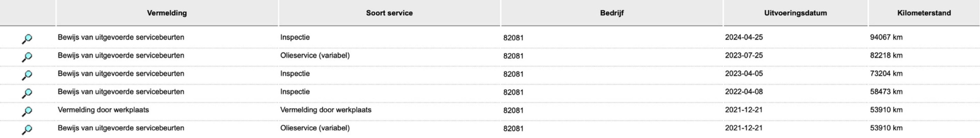The image size is (980, 138).
Task: Click company 82081 in the first row
Action: point(513,38)
